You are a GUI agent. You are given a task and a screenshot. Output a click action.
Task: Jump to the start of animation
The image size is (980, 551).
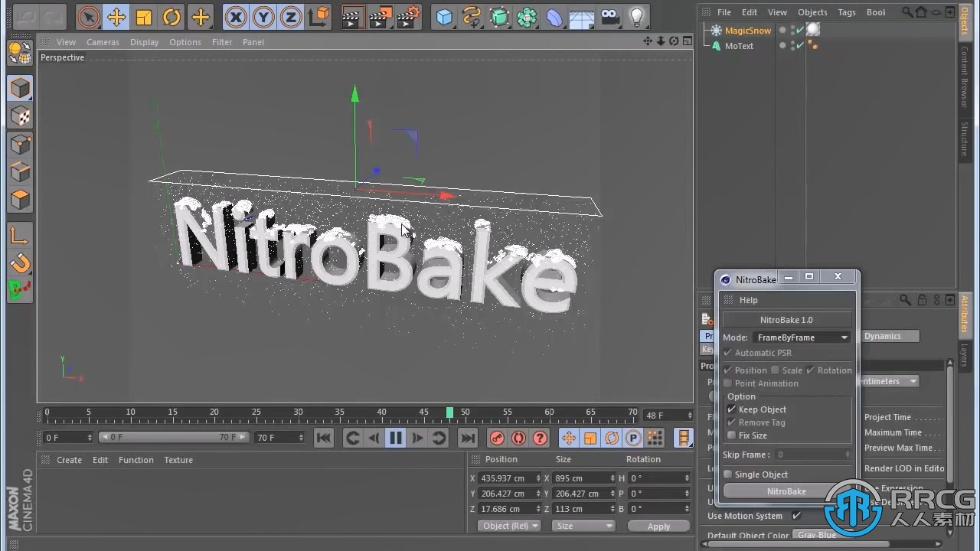[x=324, y=438]
